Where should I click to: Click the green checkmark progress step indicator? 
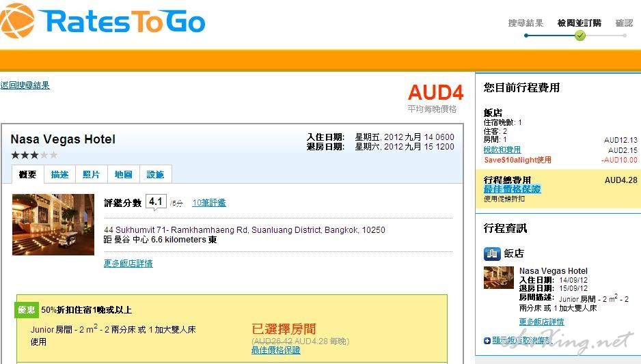click(579, 36)
